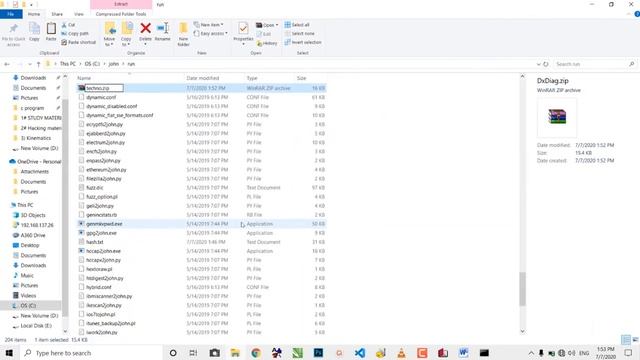Switch to the Home ribbon tab
The width and height of the screenshot is (640, 360).
(x=34, y=14)
